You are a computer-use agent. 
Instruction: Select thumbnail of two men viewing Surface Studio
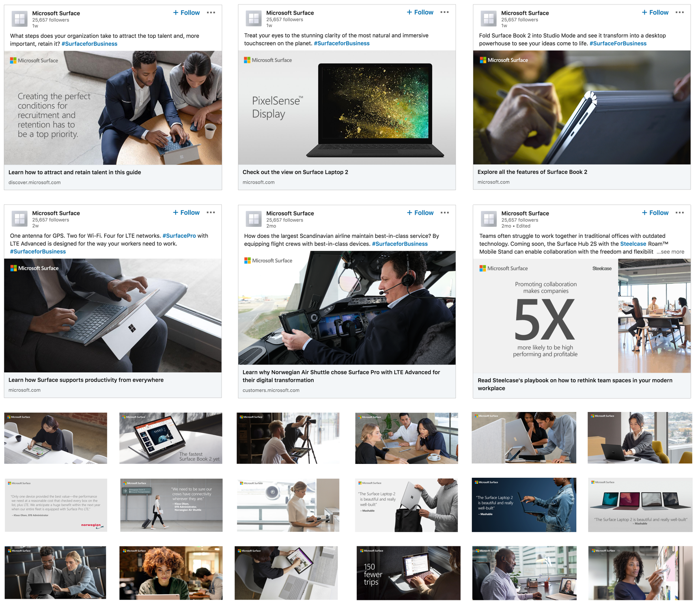tap(524, 438)
